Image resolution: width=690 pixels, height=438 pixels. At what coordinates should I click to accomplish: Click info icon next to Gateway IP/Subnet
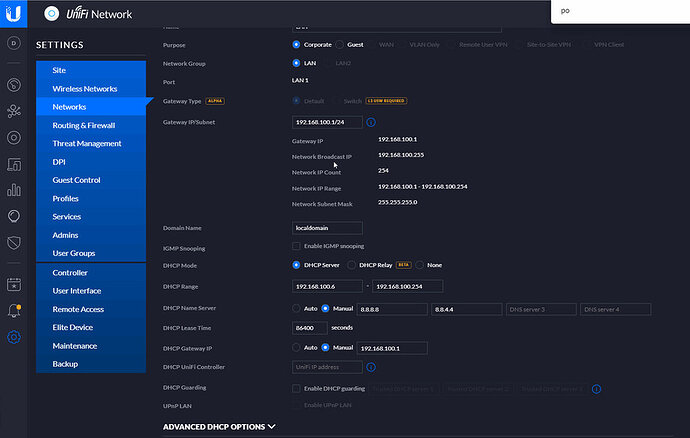coord(371,122)
